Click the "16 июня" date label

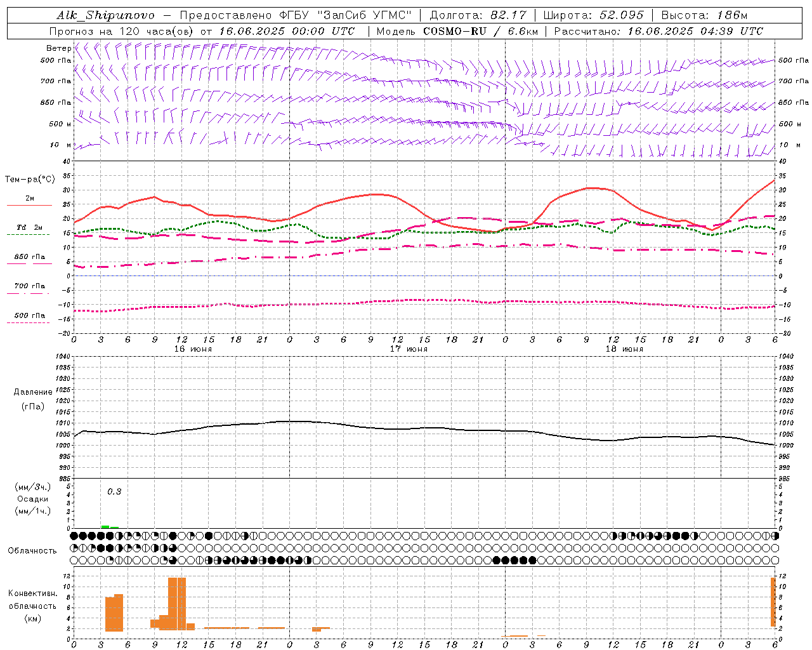coord(193,349)
